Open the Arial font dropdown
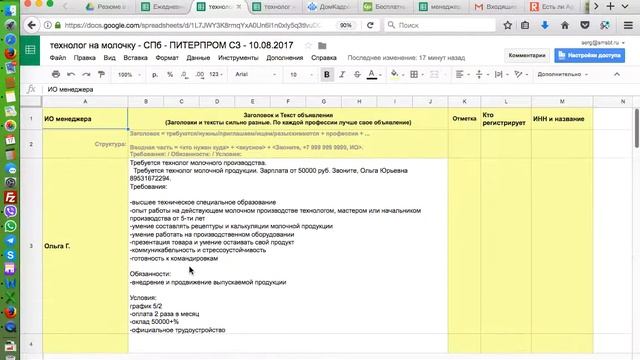640x360 pixels. [256, 74]
